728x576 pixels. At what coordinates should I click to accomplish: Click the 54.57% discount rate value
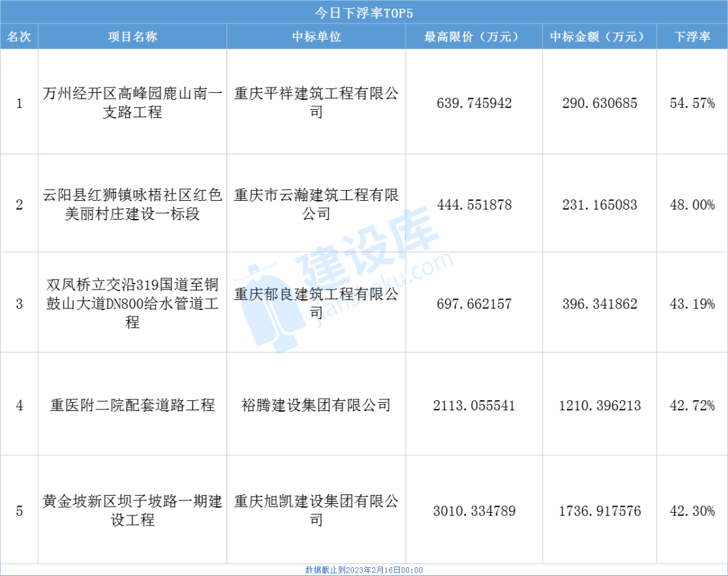click(x=692, y=104)
